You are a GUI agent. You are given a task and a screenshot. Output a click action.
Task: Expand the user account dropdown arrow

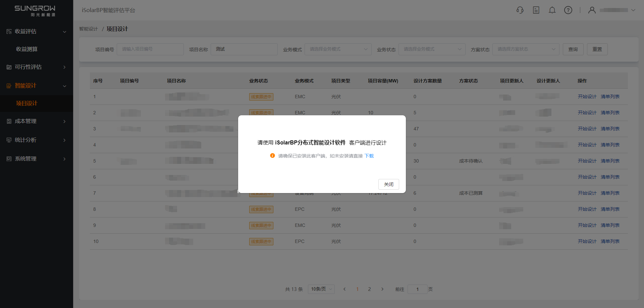tap(633, 10)
